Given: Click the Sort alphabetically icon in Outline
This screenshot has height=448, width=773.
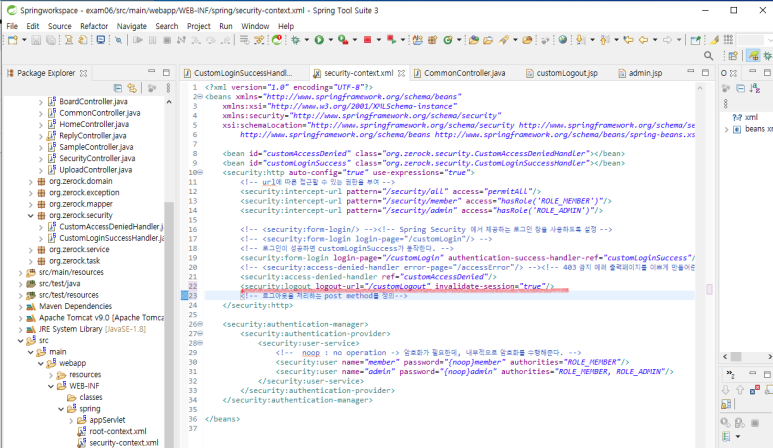Looking at the screenshot, I should [755, 88].
